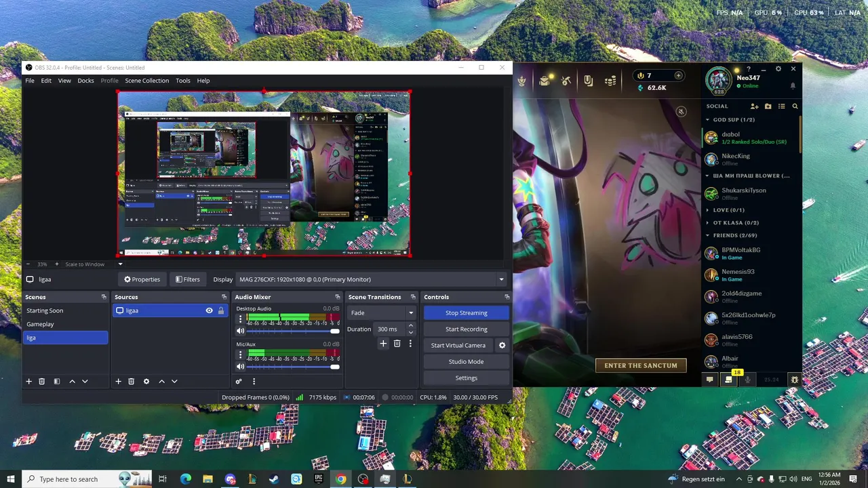Open View menu in OBS
The height and width of the screenshot is (488, 868).
(64, 81)
